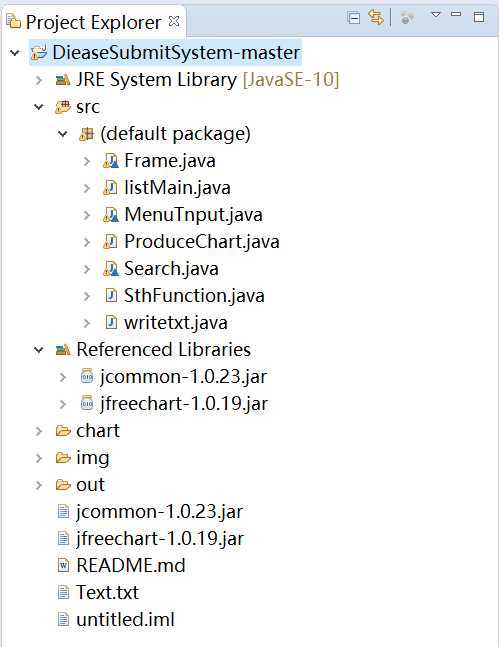Click the chart folder icon
Screen dimensions: 499x647
point(63,431)
